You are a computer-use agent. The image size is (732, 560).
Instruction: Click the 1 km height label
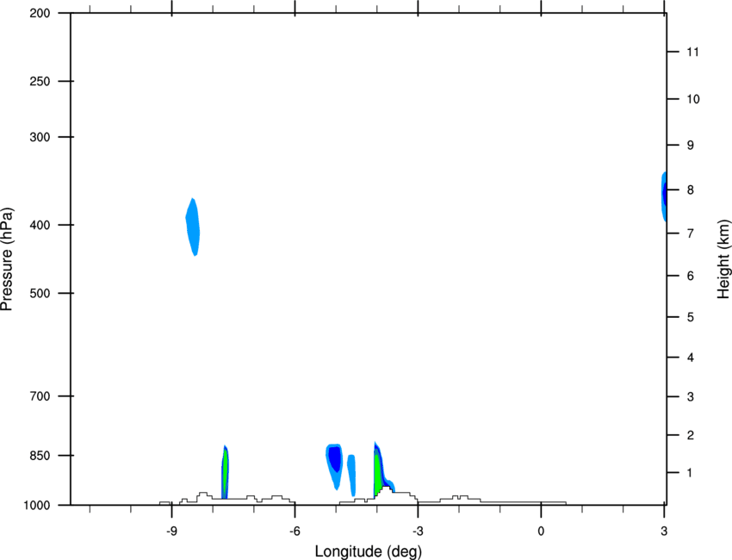tap(690, 473)
